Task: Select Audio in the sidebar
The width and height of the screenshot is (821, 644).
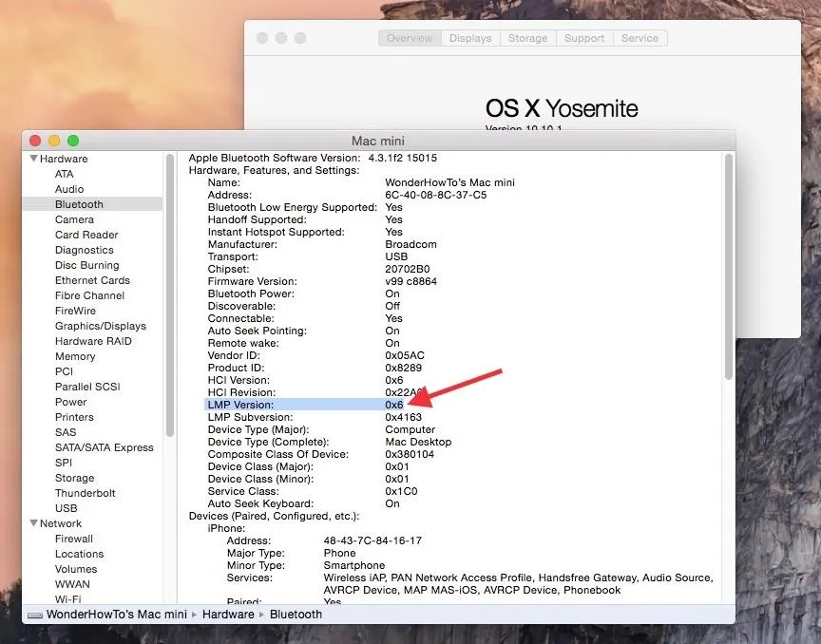Action: (69, 189)
